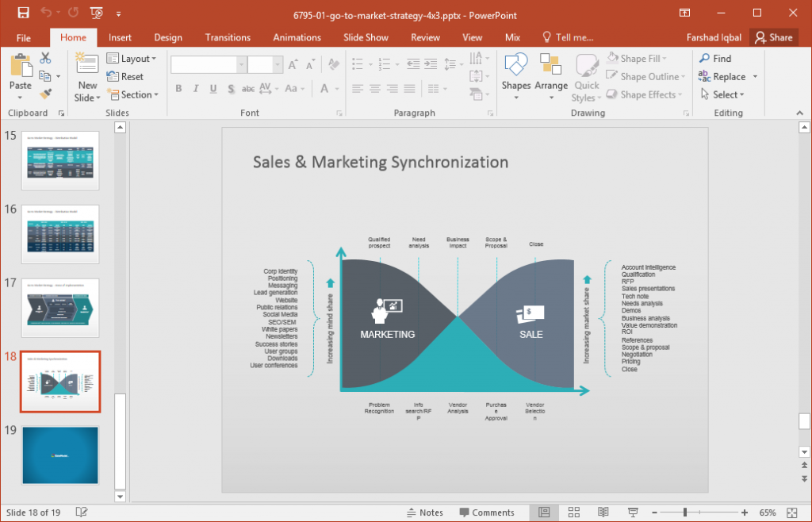Click the Share button
Image resolution: width=812 pixels, height=522 pixels.
tap(774, 37)
